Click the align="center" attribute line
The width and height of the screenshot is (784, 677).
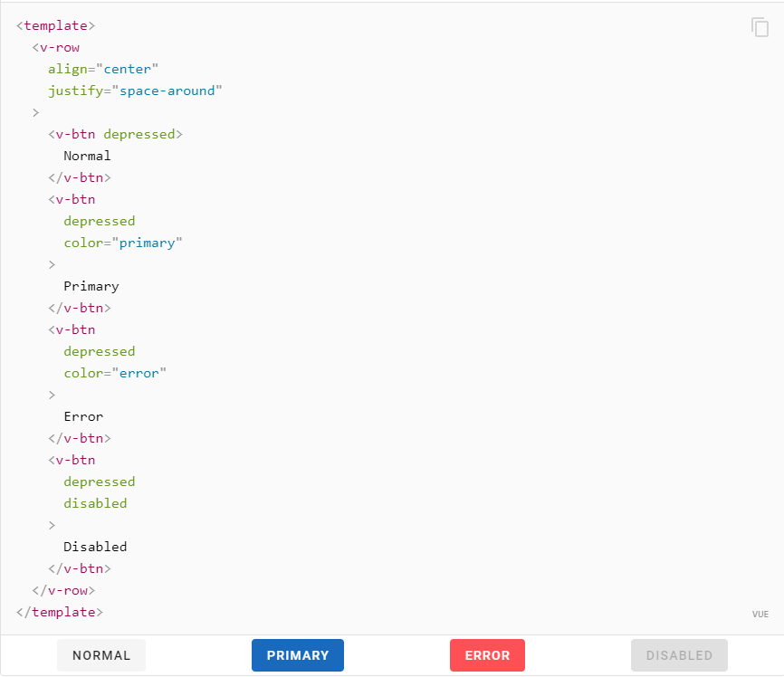tap(103, 69)
